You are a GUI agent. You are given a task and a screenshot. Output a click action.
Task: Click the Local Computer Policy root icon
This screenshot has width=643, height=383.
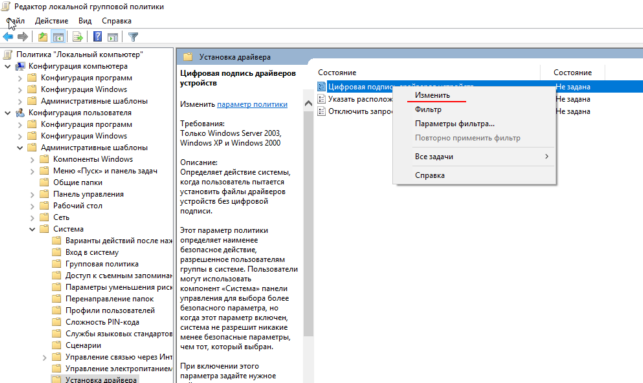(7, 54)
